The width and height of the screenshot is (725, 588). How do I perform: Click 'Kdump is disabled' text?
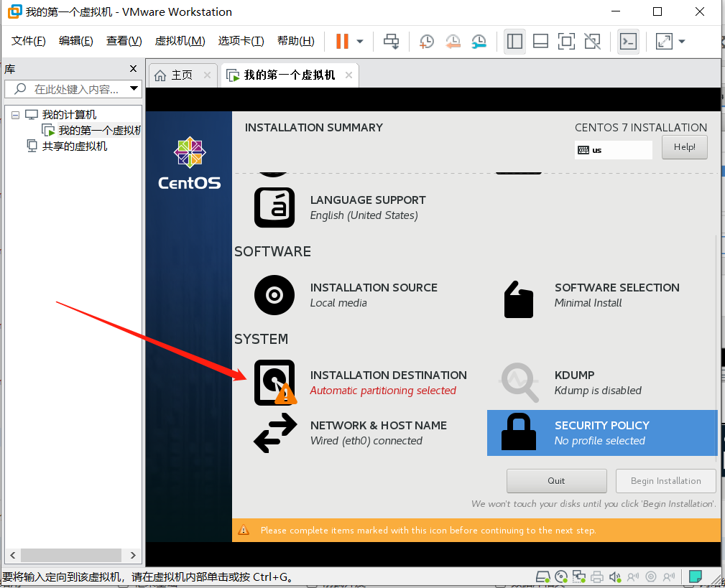click(x=598, y=391)
